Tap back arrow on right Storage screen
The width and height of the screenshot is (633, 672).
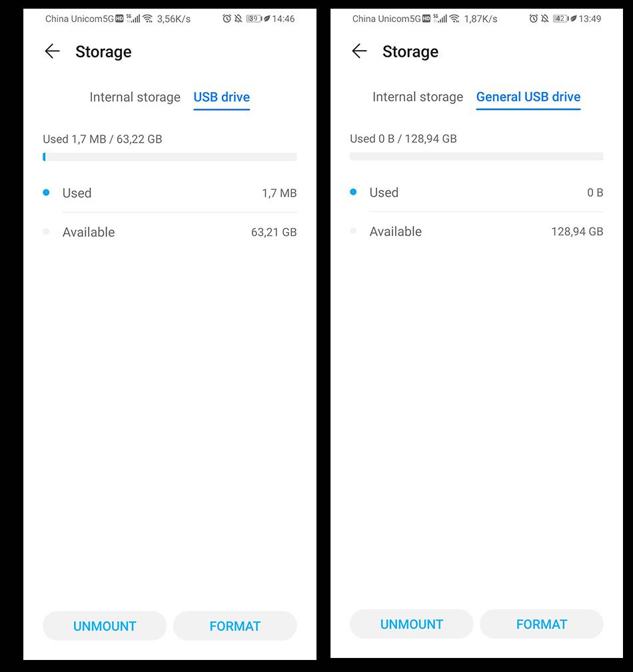(359, 51)
